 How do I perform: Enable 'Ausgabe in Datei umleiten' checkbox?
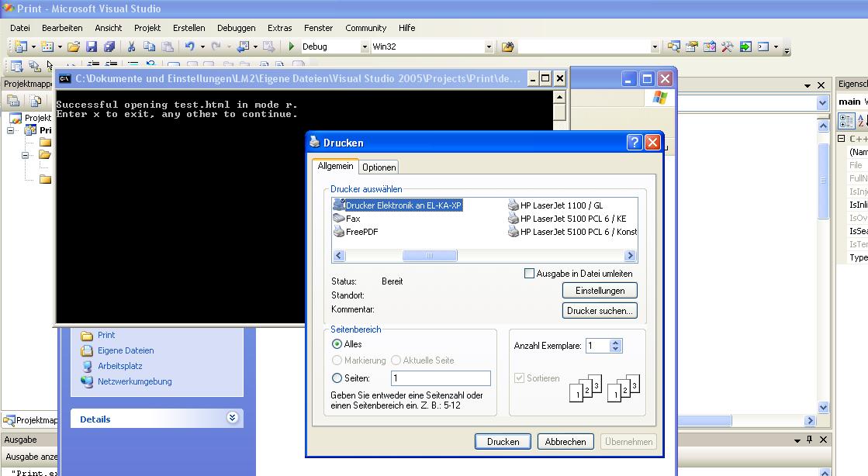[530, 274]
